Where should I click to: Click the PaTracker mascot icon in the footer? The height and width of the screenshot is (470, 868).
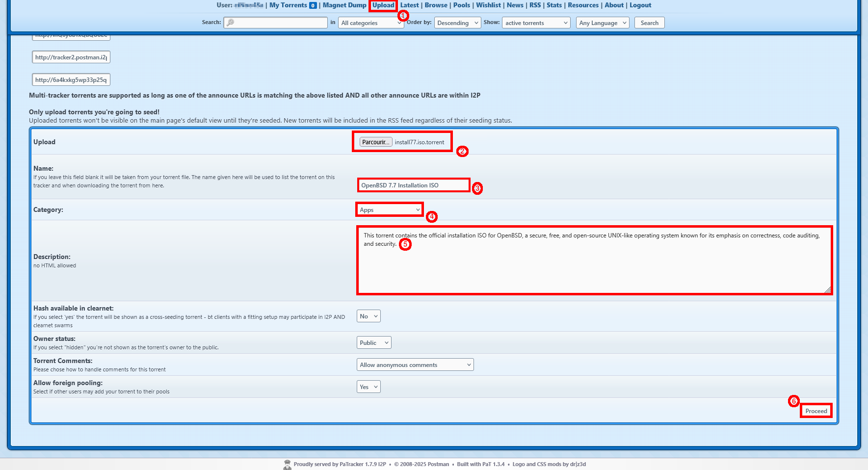tap(287, 464)
